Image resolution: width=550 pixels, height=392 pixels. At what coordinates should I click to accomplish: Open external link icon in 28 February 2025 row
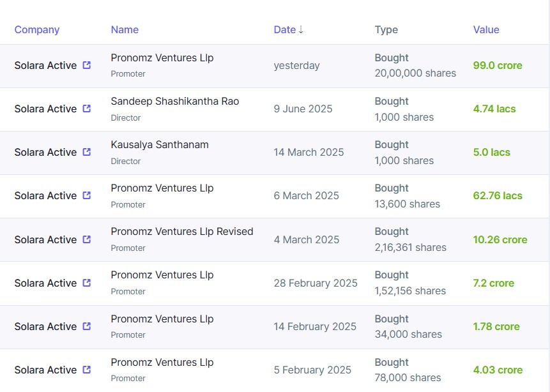[87, 283]
